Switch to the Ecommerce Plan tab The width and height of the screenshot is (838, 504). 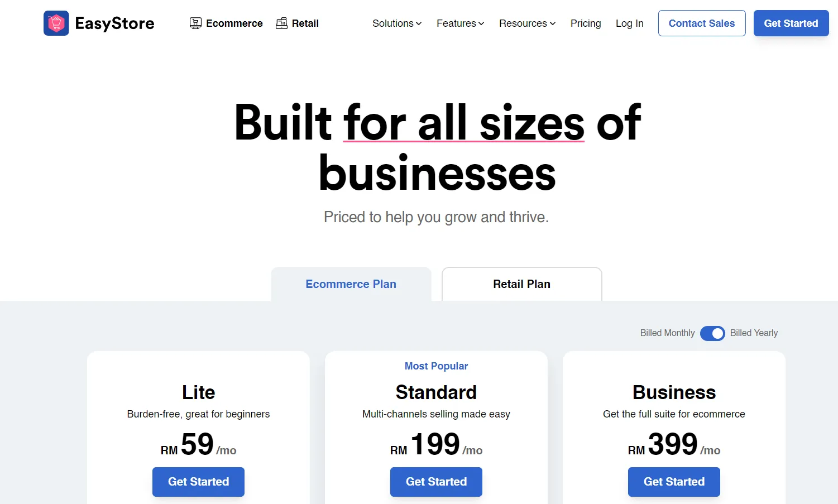[x=351, y=284]
